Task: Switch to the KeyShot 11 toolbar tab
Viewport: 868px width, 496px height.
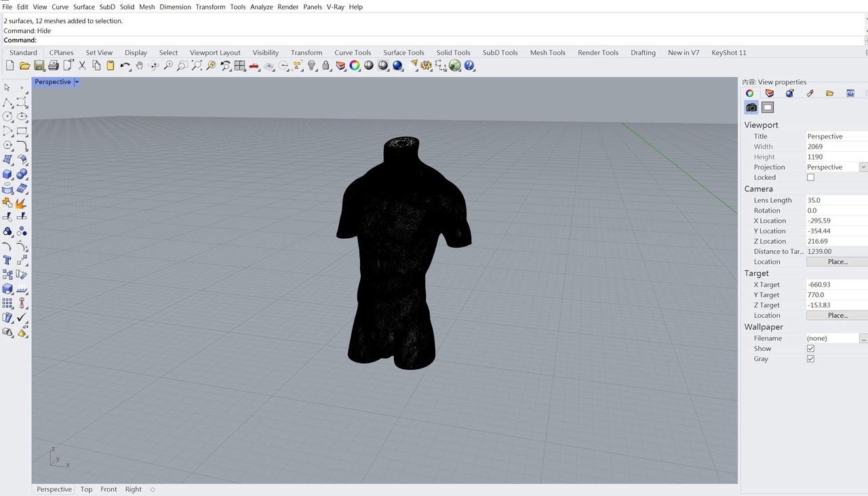Action: pos(729,52)
